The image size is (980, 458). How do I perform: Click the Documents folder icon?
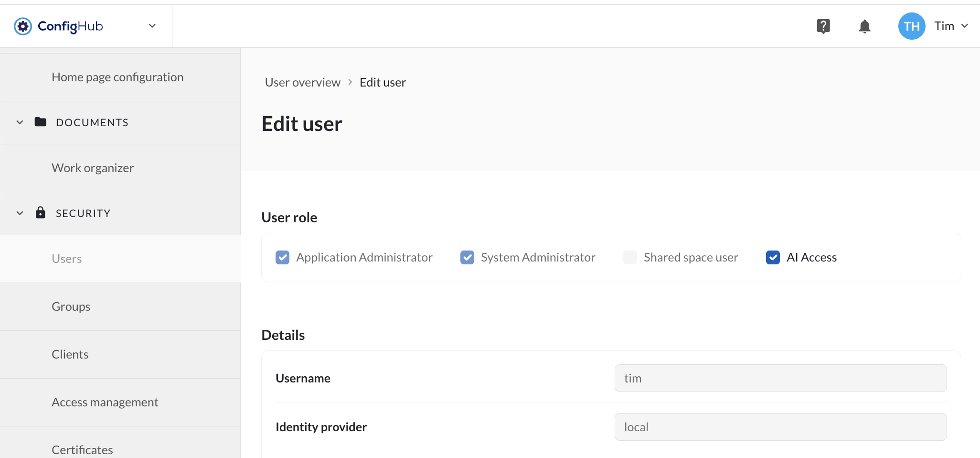click(x=41, y=122)
